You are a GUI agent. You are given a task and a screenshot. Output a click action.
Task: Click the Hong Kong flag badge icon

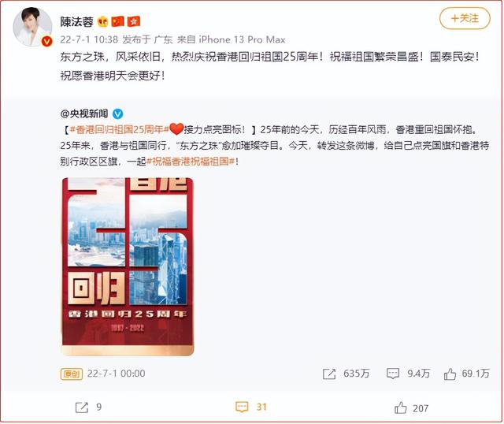(x=133, y=21)
